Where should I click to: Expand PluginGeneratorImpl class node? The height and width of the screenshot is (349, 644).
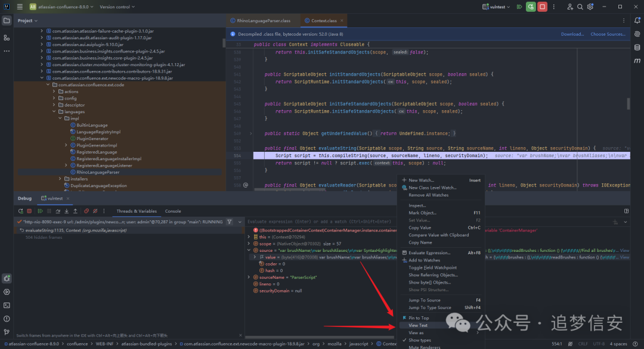tap(66, 145)
